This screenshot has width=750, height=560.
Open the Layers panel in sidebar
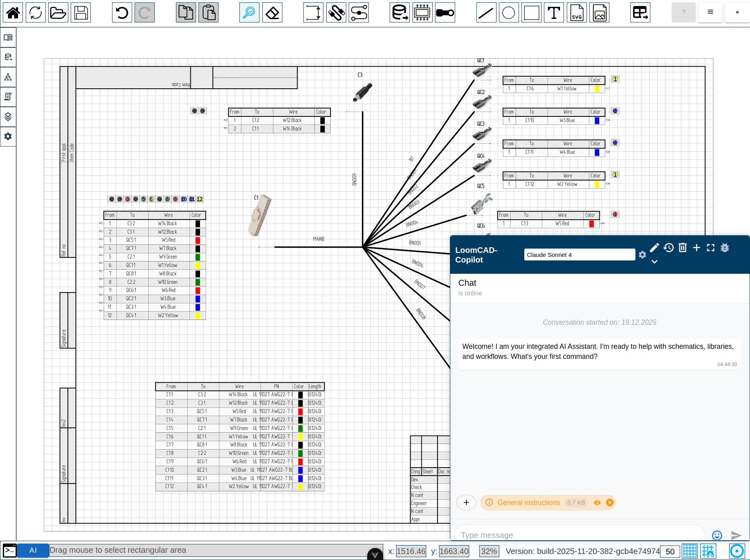pyautogui.click(x=8, y=117)
